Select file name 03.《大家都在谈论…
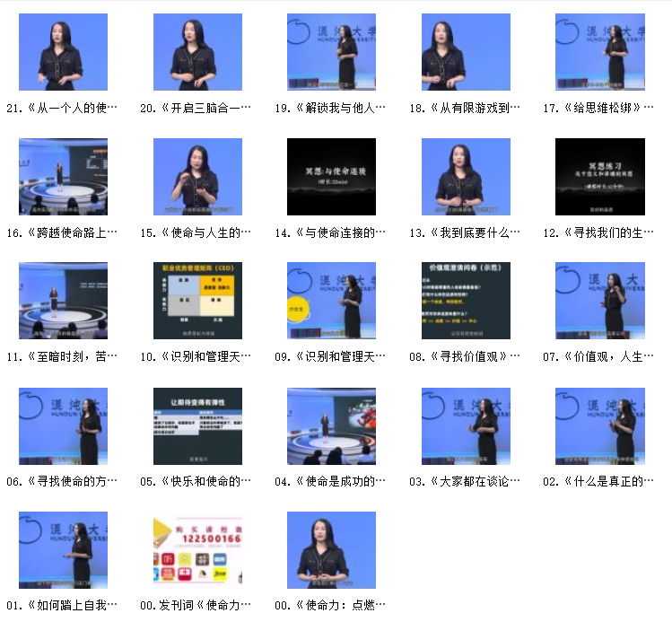The width and height of the screenshot is (672, 622). coord(465,481)
